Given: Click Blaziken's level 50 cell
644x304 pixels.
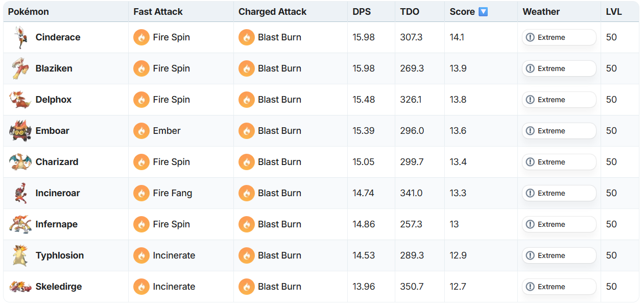Looking at the screenshot, I should click(611, 68).
